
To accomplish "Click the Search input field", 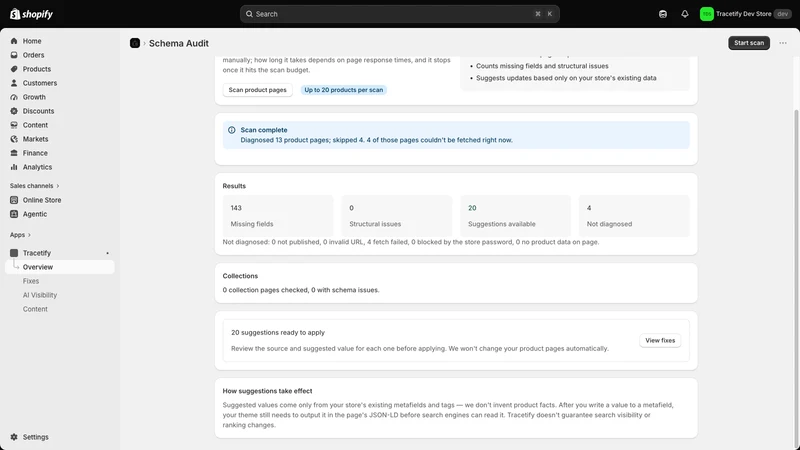I will (399, 14).
